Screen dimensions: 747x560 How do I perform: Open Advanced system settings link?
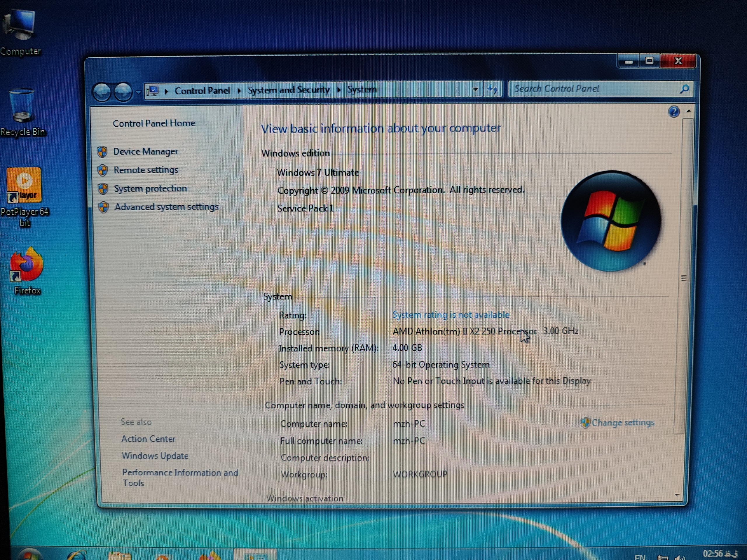(x=166, y=206)
